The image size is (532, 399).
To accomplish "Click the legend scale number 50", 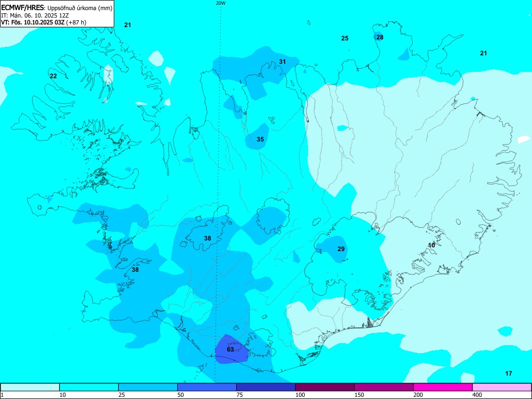I will coord(180,395).
